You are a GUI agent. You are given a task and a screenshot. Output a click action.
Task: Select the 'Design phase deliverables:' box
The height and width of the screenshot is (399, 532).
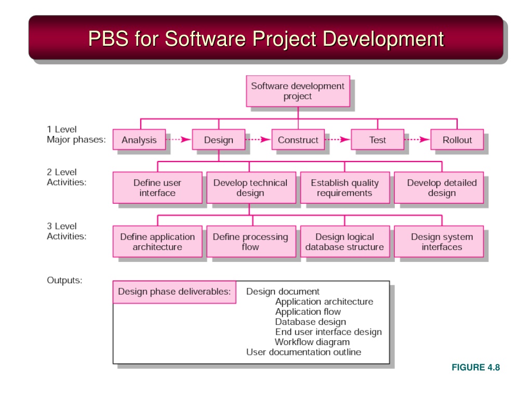pos(175,292)
